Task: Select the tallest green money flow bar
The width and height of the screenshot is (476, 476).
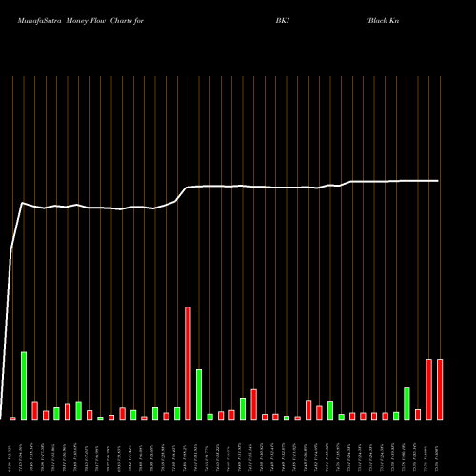Action: pos(24,386)
